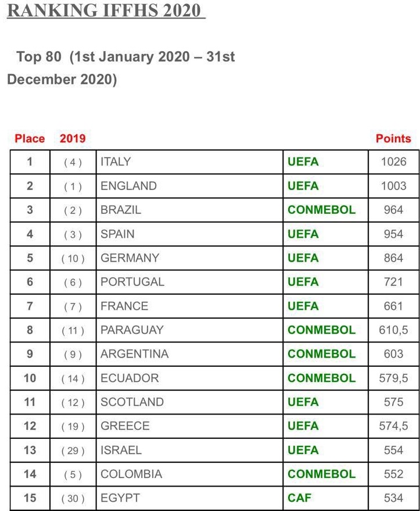
Task: Click Paraguay's 610,5 points cell
Action: tap(394, 330)
